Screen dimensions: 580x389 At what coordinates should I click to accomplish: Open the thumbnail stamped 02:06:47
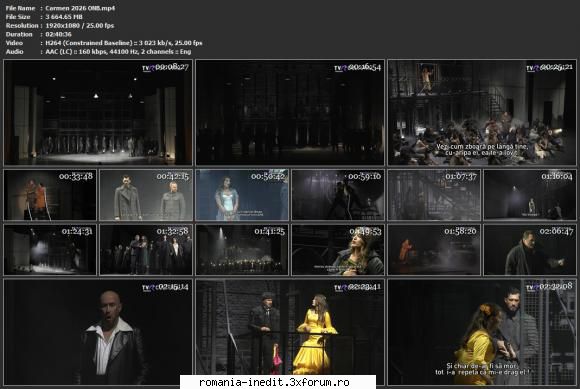coord(530,250)
